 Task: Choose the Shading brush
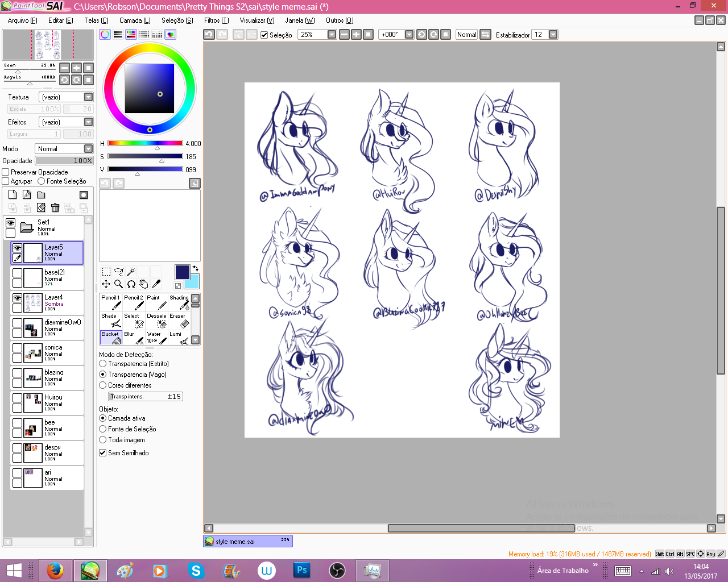point(179,302)
